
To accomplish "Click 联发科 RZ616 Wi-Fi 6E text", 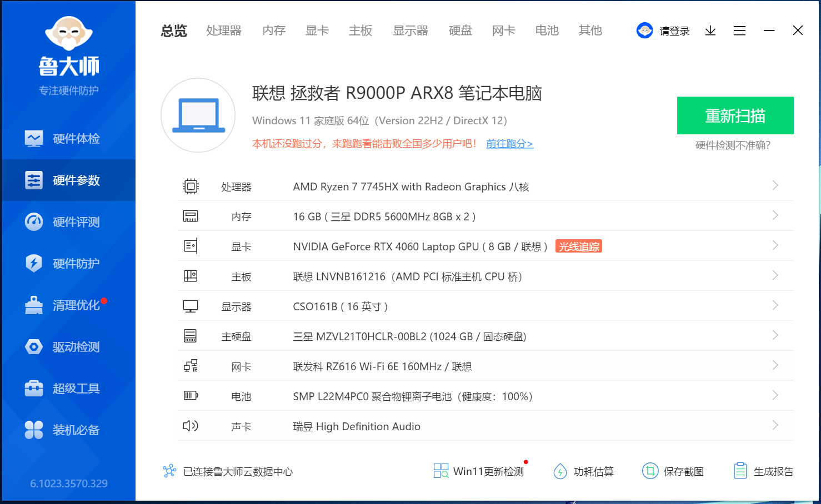I will click(382, 367).
